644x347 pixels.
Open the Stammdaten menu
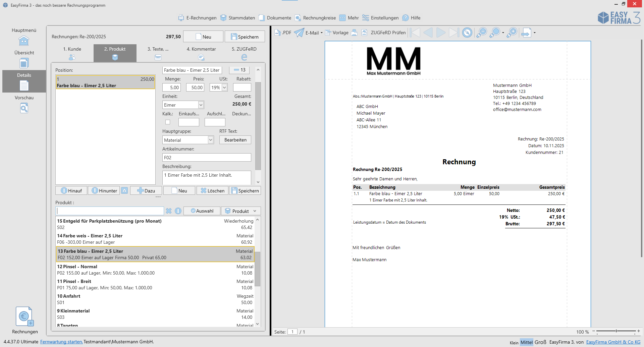237,18
